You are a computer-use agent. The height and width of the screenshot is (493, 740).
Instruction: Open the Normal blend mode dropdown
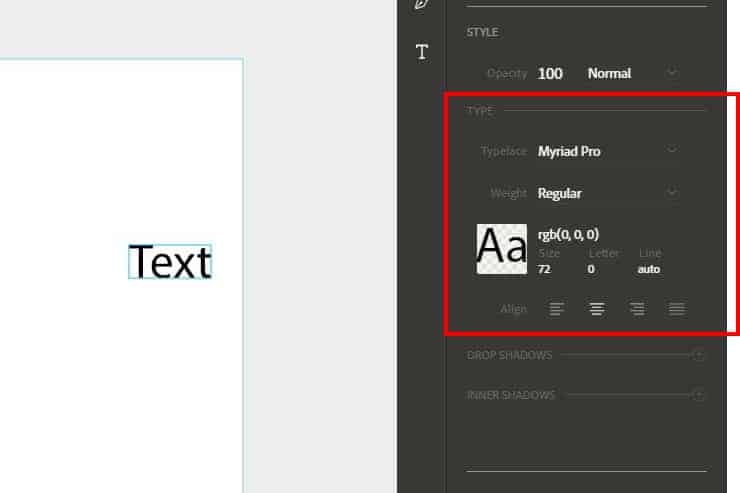632,73
